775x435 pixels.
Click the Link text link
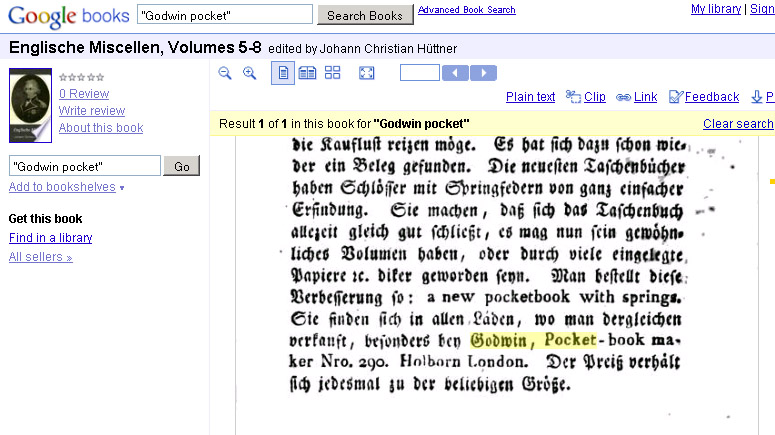(x=646, y=96)
